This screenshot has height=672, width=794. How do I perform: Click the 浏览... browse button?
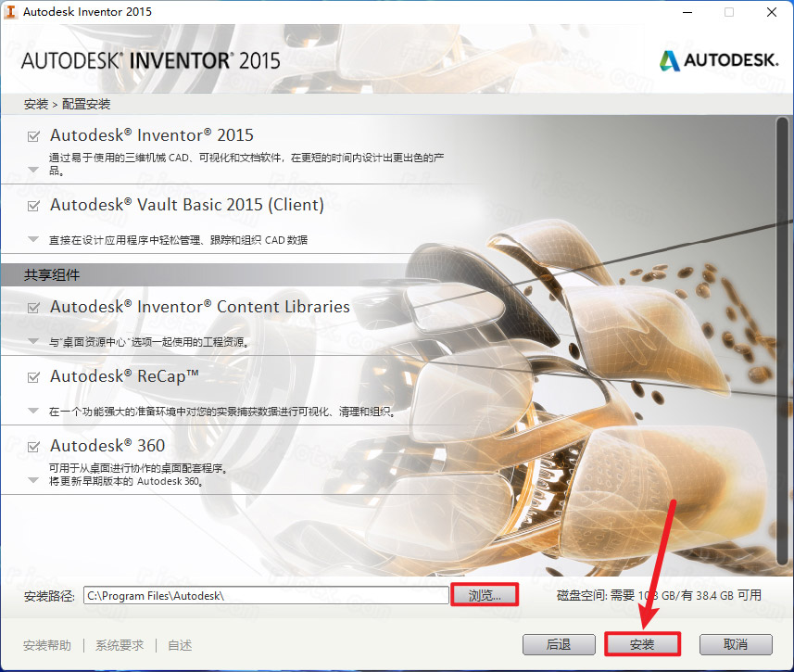click(485, 595)
